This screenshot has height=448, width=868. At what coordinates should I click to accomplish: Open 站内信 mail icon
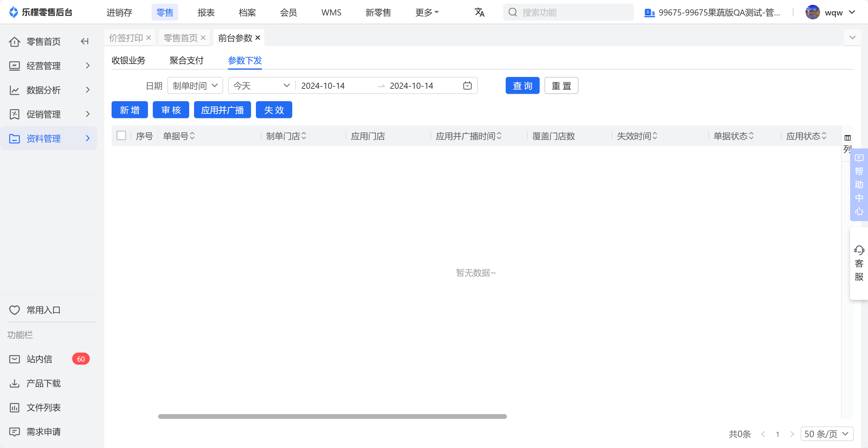(x=14, y=359)
